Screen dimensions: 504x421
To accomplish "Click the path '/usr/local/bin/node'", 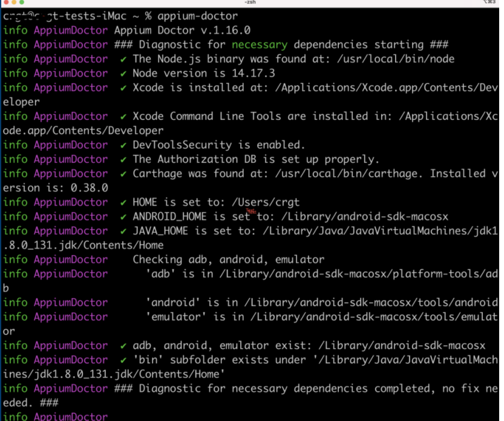I will point(396,59).
